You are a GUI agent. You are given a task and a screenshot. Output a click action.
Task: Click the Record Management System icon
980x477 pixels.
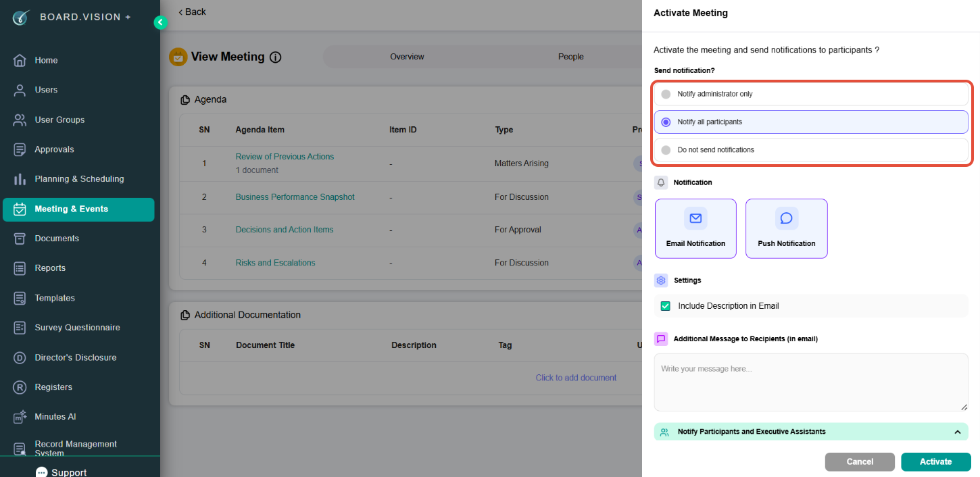click(x=20, y=449)
